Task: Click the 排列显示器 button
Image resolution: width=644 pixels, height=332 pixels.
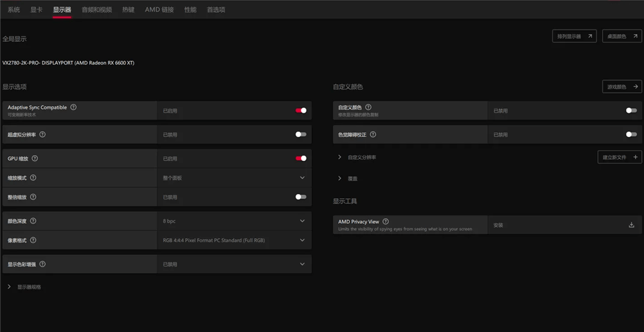Action: [574, 37]
